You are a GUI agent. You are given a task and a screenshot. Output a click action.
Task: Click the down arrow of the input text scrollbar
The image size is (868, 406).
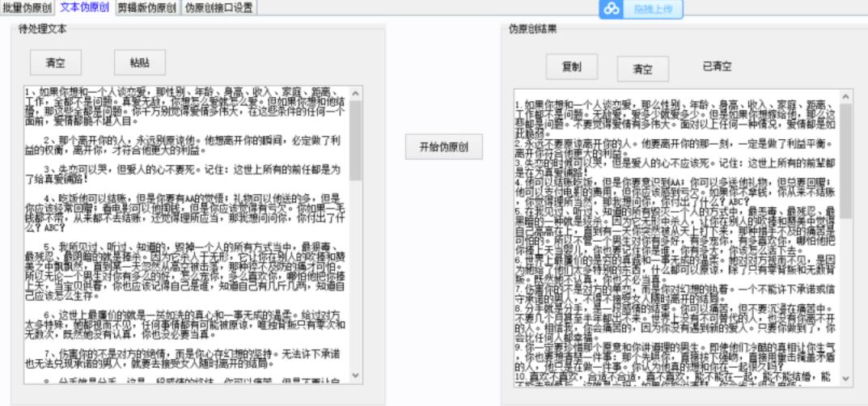point(356,376)
